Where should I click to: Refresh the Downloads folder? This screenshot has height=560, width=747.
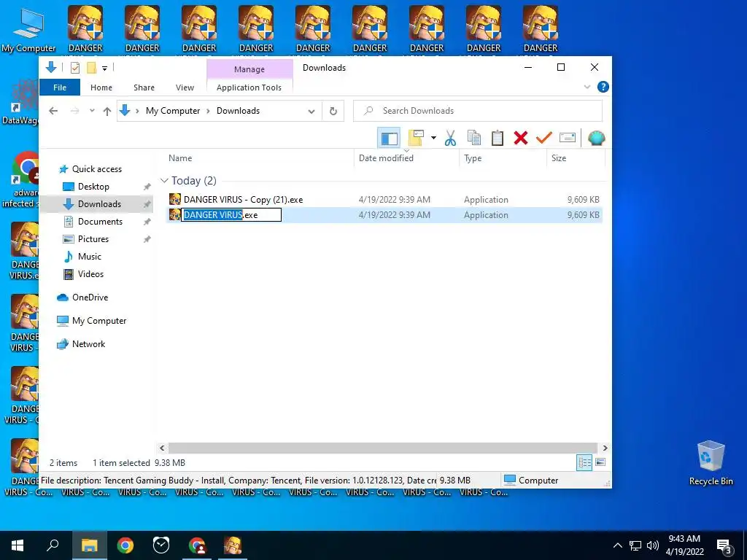[333, 111]
